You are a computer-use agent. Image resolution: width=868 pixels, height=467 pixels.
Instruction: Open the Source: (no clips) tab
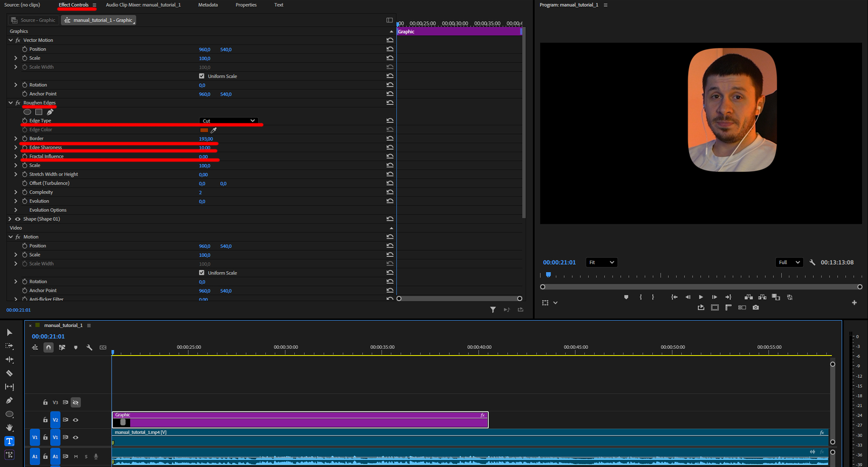(x=22, y=5)
